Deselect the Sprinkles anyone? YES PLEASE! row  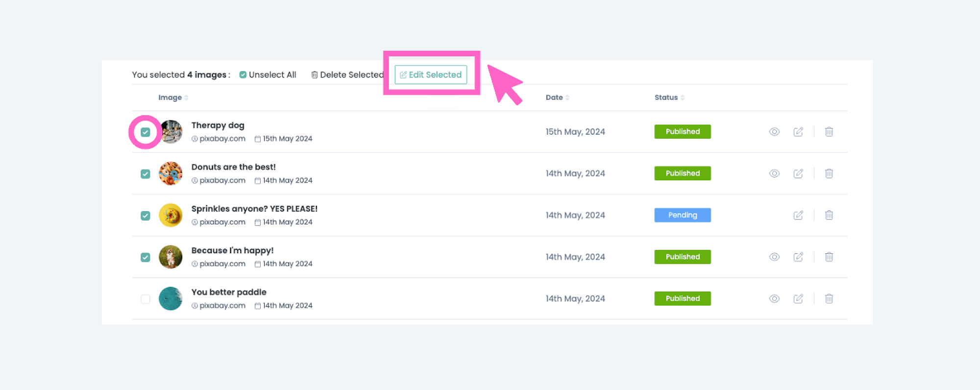coord(146,216)
